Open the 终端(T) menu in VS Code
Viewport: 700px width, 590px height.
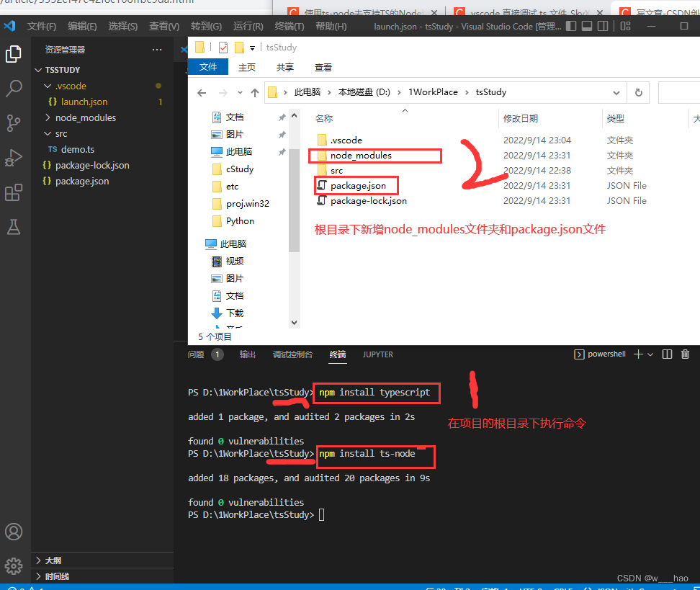click(x=290, y=26)
